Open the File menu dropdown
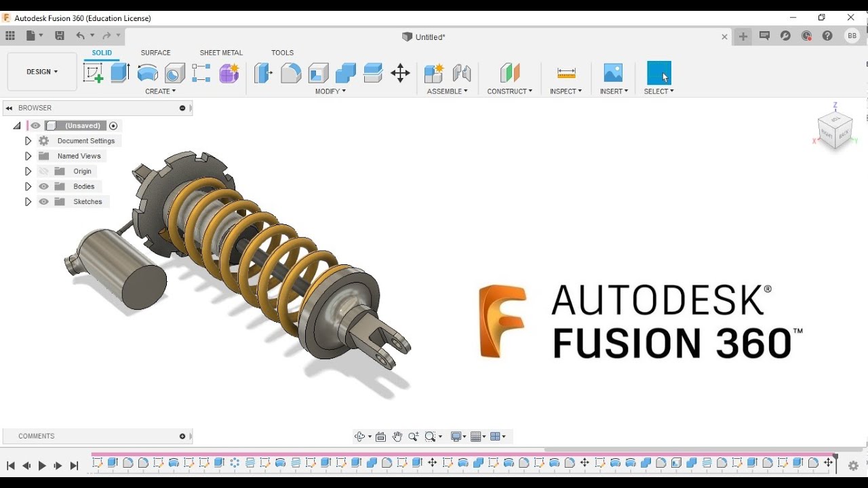Screen dimensions: 868x488 click(x=35, y=36)
